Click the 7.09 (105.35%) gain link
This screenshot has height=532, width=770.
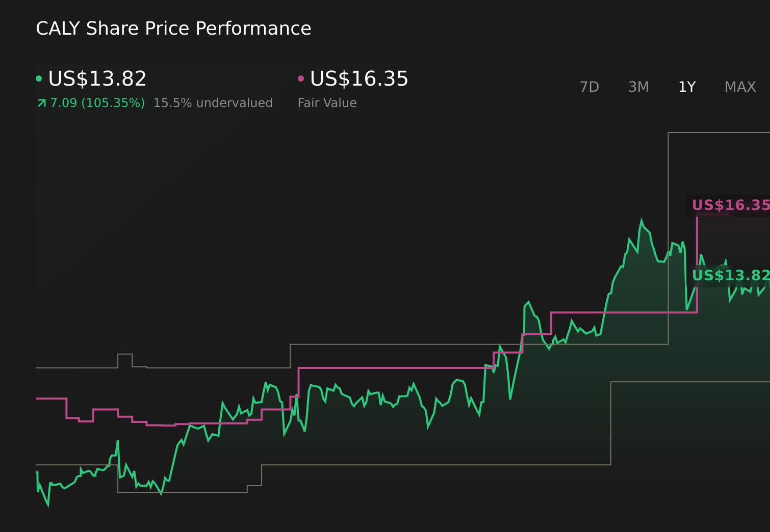click(96, 102)
